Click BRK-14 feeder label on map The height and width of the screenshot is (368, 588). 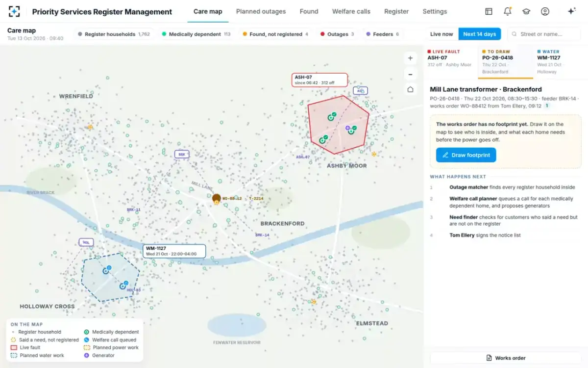(x=262, y=235)
